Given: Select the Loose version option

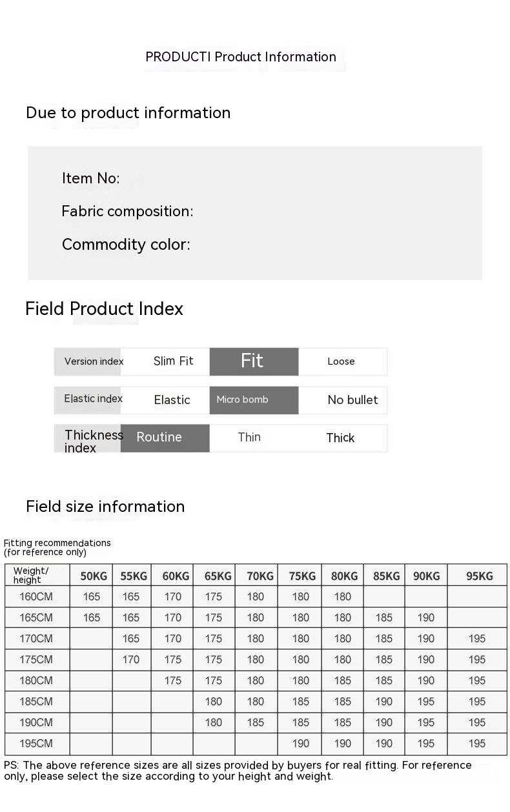Looking at the screenshot, I should click(x=342, y=361).
